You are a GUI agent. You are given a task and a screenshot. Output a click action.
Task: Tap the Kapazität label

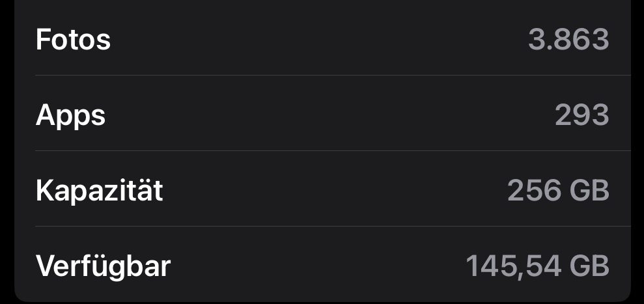pyautogui.click(x=99, y=191)
